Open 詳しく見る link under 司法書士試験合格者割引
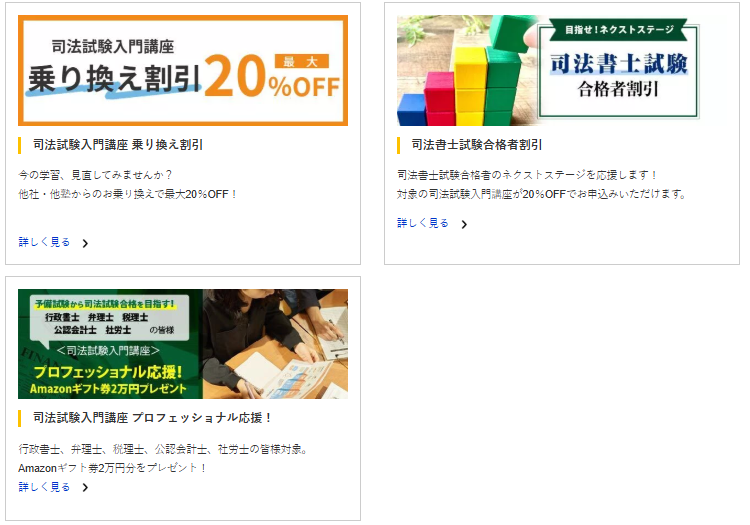Image resolution: width=750 pixels, height=525 pixels. point(423,223)
